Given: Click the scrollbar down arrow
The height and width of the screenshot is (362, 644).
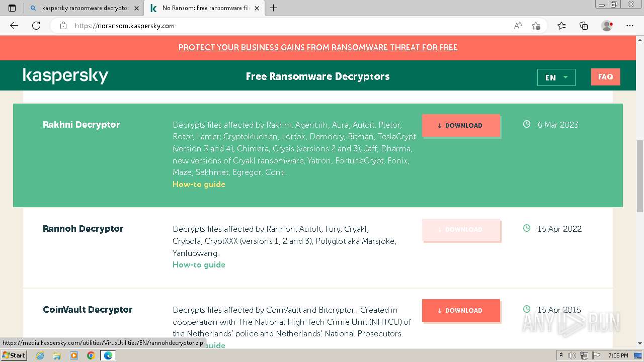Looking at the screenshot, I should (640, 344).
